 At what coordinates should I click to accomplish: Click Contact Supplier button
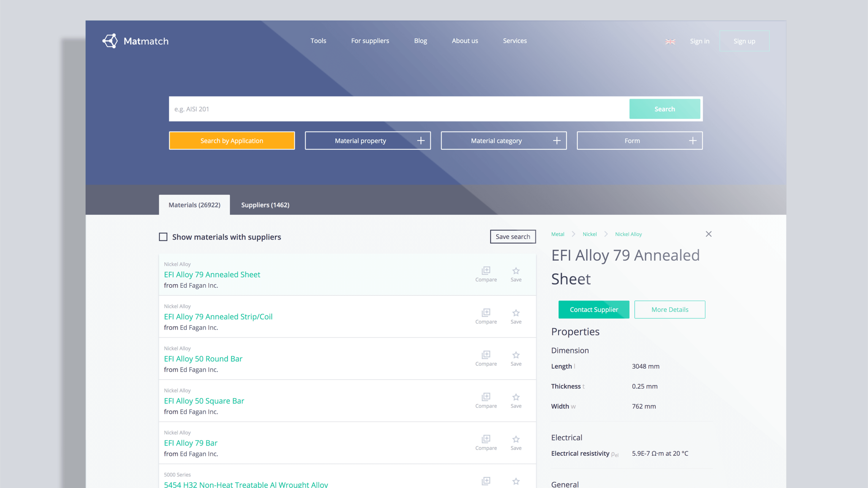coord(594,309)
